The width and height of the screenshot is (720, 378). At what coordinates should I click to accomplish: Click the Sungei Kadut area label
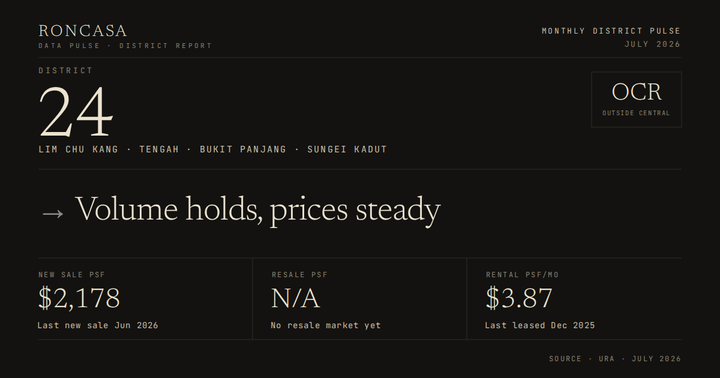coord(347,149)
